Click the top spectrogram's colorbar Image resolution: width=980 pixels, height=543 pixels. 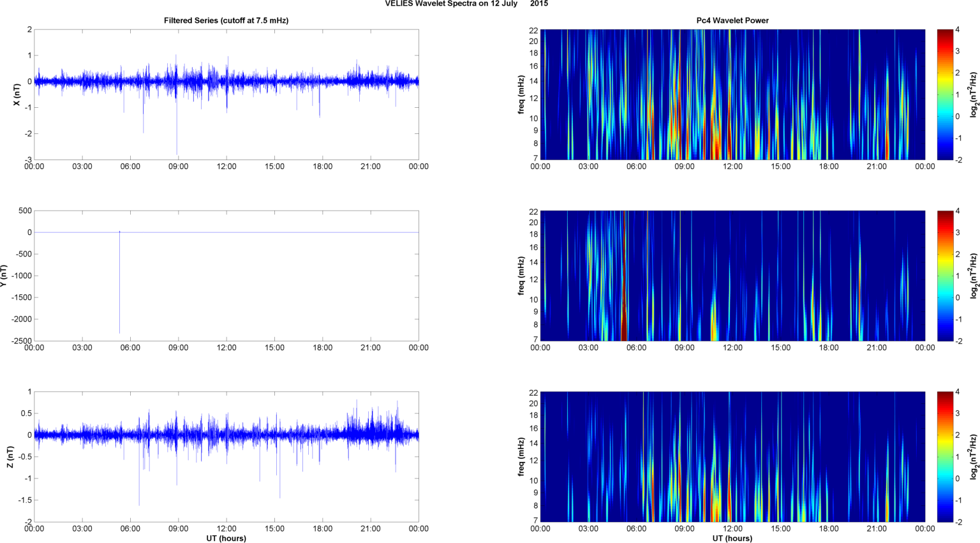click(x=945, y=94)
